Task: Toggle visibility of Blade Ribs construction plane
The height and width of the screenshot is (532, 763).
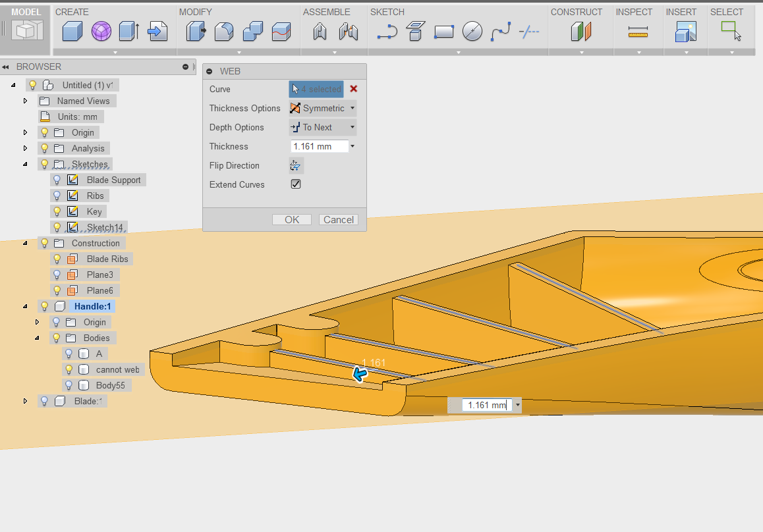Action: pyautogui.click(x=57, y=259)
